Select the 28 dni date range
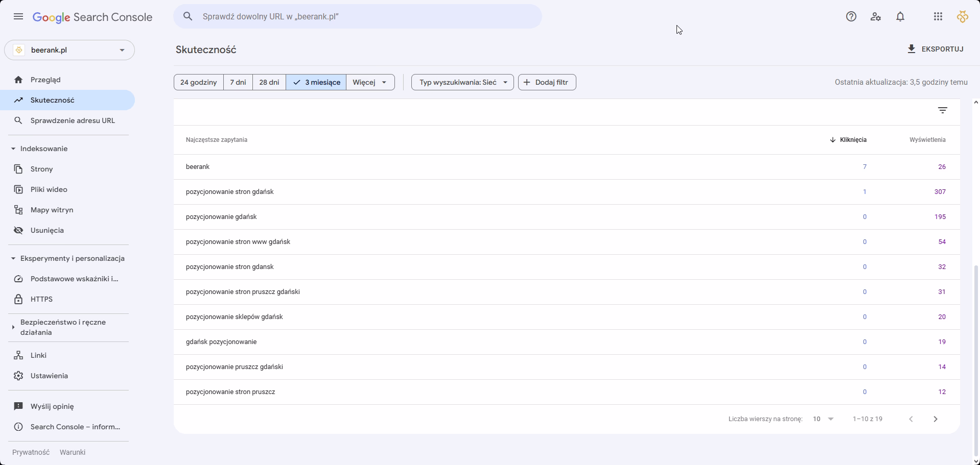The image size is (980, 465). click(269, 82)
